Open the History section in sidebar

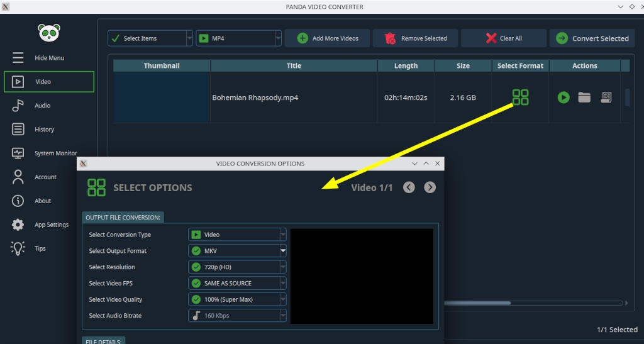49,130
